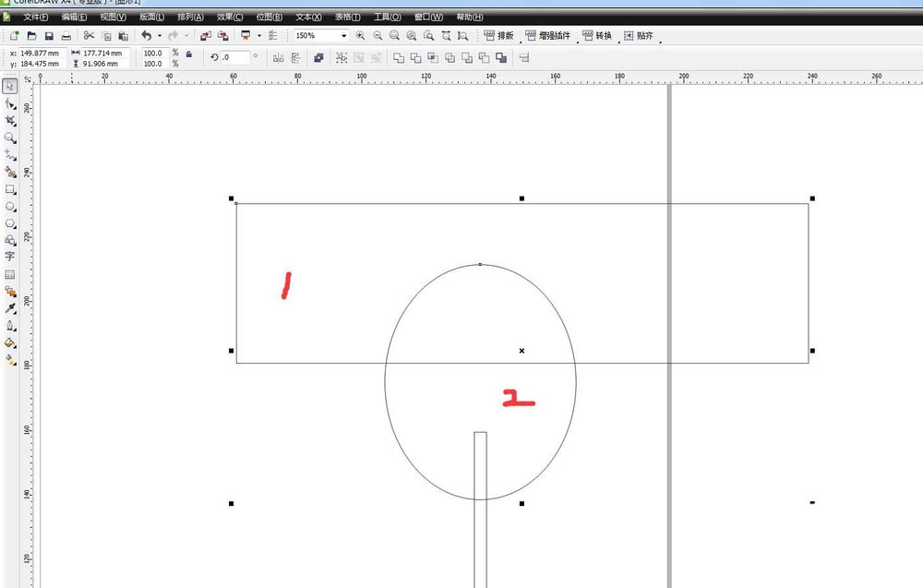Screen dimensions: 923x588
Task: Click the rotation angle field
Action: tap(234, 57)
